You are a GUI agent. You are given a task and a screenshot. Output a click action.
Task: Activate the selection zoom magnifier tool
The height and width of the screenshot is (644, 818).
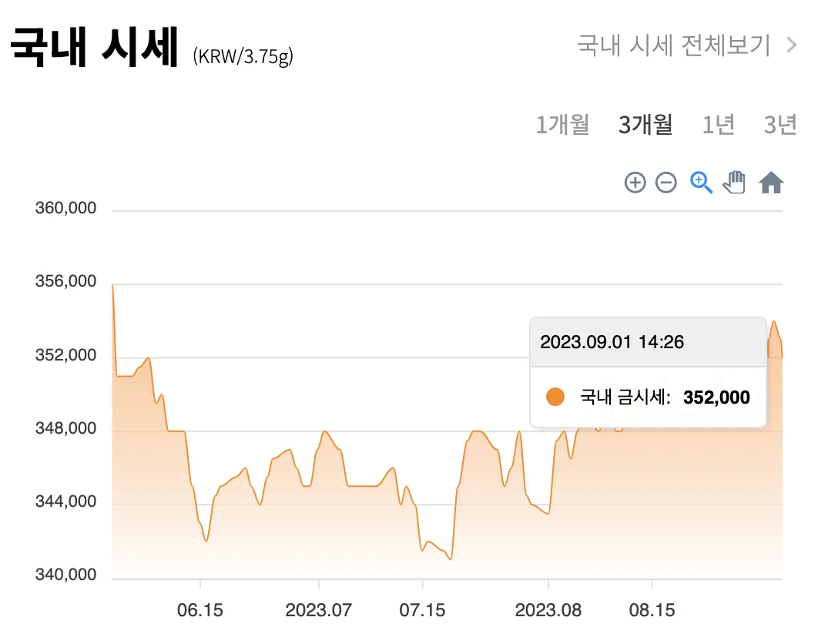click(700, 182)
